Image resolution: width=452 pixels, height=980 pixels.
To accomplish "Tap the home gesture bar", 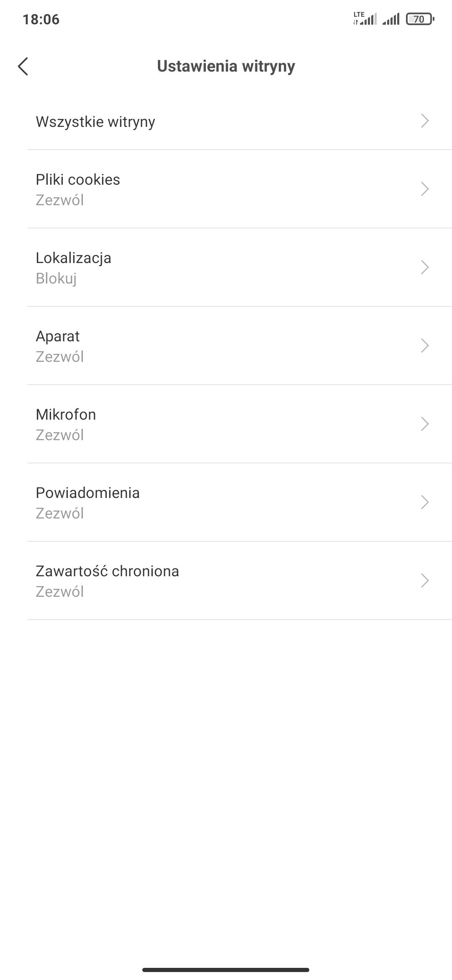I will 226,970.
